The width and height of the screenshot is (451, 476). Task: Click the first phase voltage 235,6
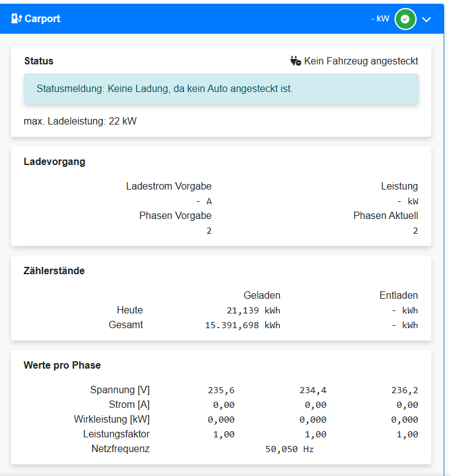(221, 390)
